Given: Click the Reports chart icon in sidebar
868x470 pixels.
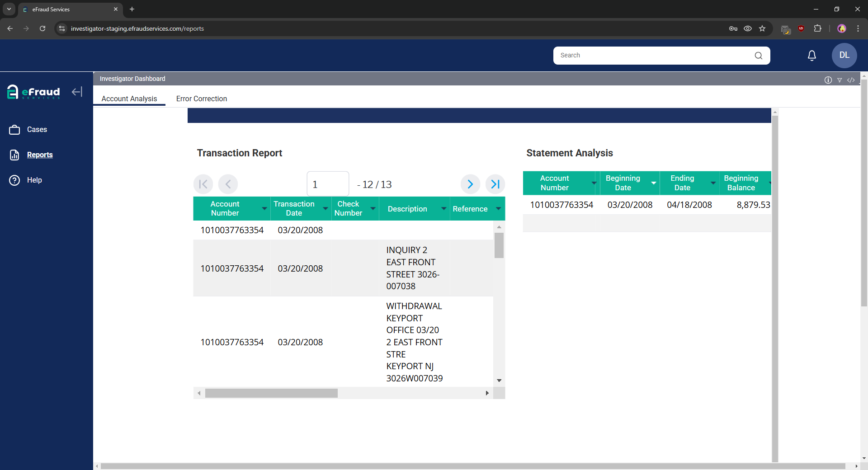Looking at the screenshot, I should [14, 155].
